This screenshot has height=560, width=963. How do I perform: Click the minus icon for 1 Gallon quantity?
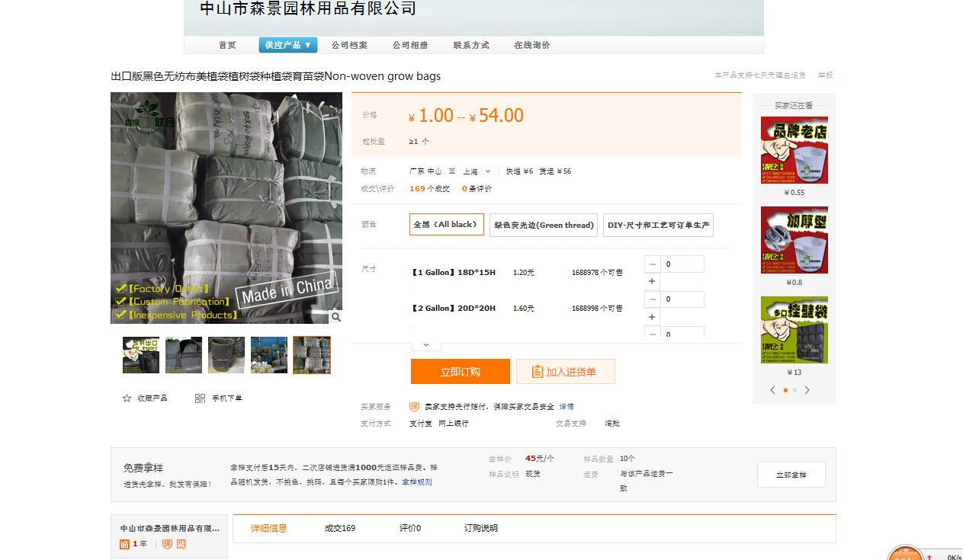[653, 264]
